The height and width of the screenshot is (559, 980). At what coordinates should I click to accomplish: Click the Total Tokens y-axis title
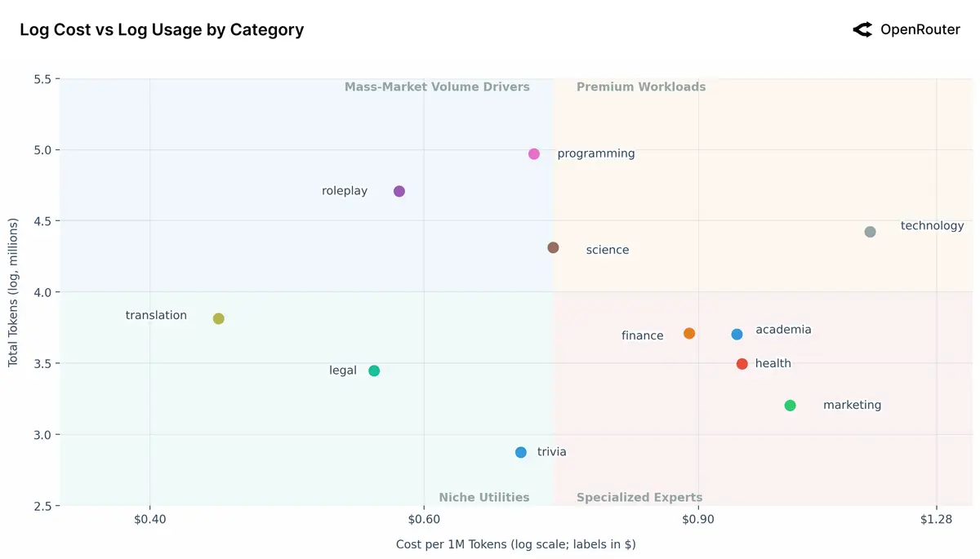click(13, 292)
